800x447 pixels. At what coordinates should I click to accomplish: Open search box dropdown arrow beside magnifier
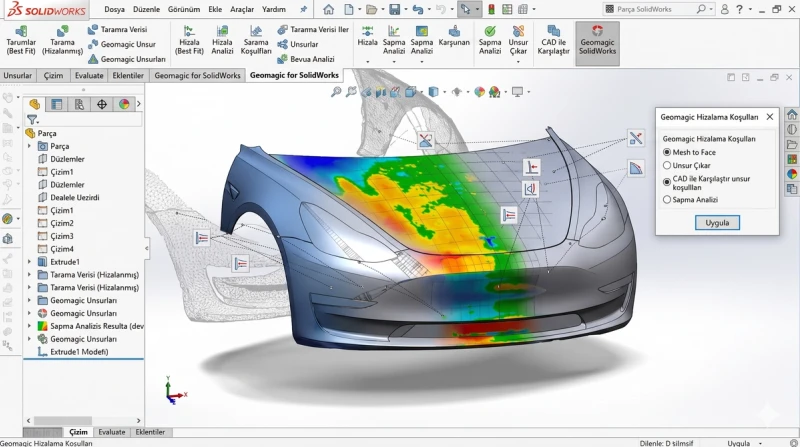(711, 9)
